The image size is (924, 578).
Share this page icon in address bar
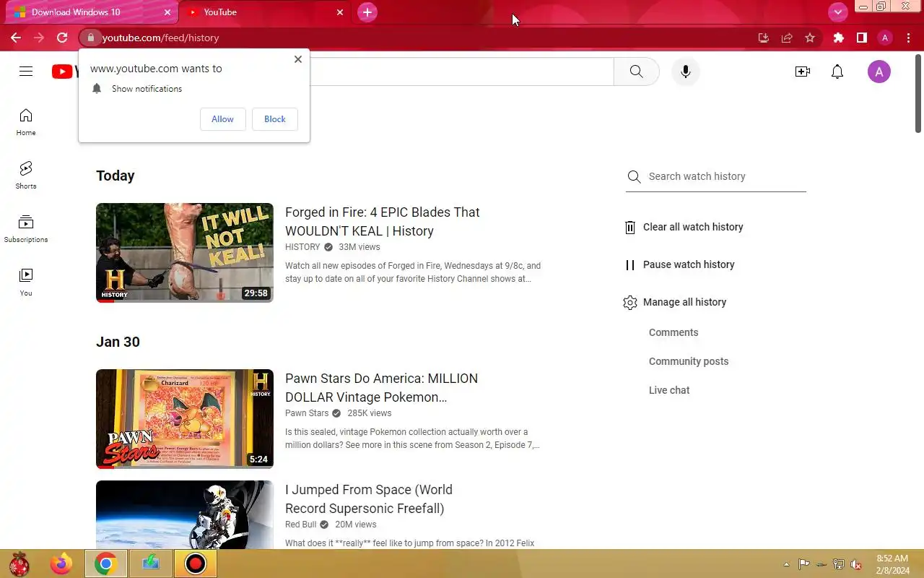coord(787,38)
